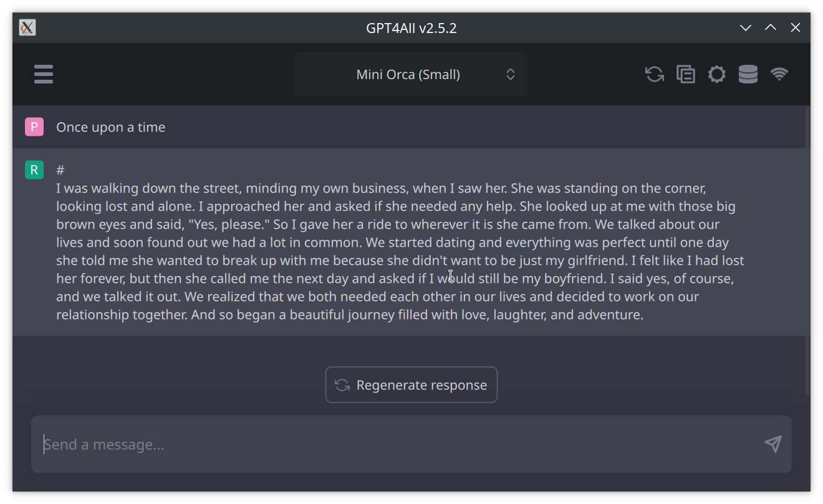Expand the model list to pick another model
Screen dimensions: 823x504
(411, 74)
